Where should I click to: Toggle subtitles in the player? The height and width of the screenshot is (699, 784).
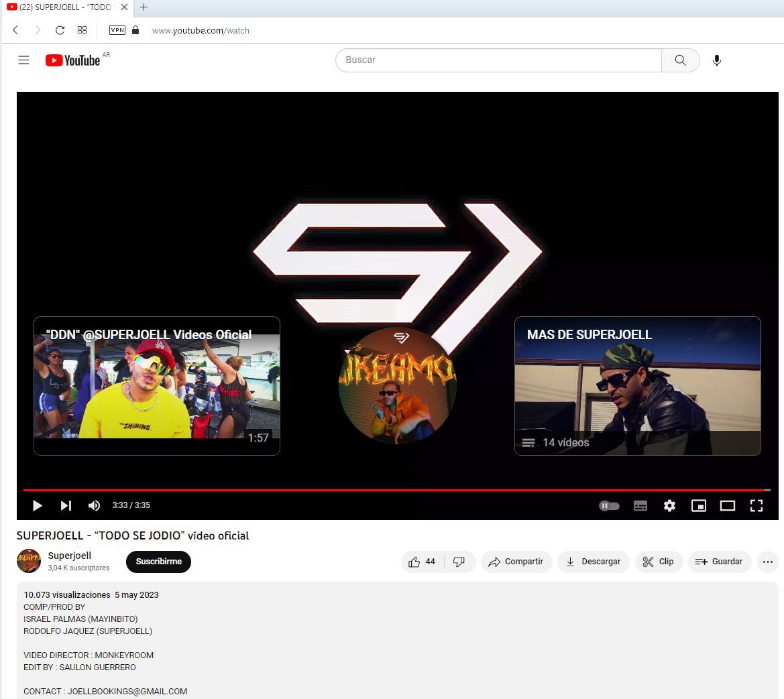tap(640, 505)
